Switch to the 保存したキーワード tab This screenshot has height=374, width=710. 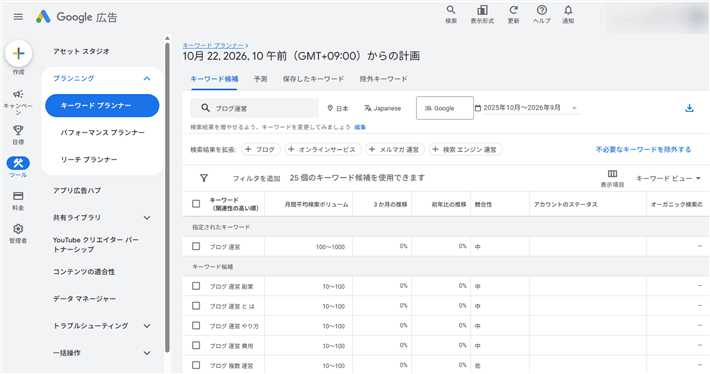pyautogui.click(x=313, y=79)
